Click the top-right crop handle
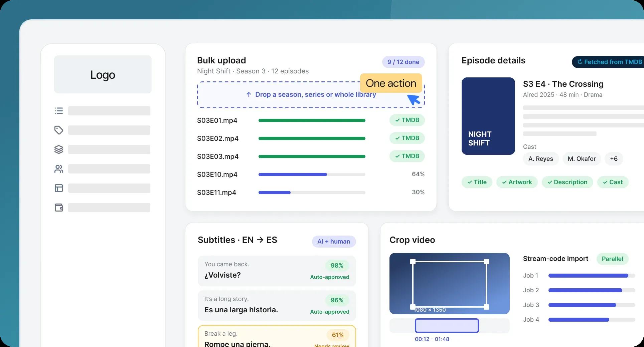This screenshot has width=644, height=347. pos(486,262)
